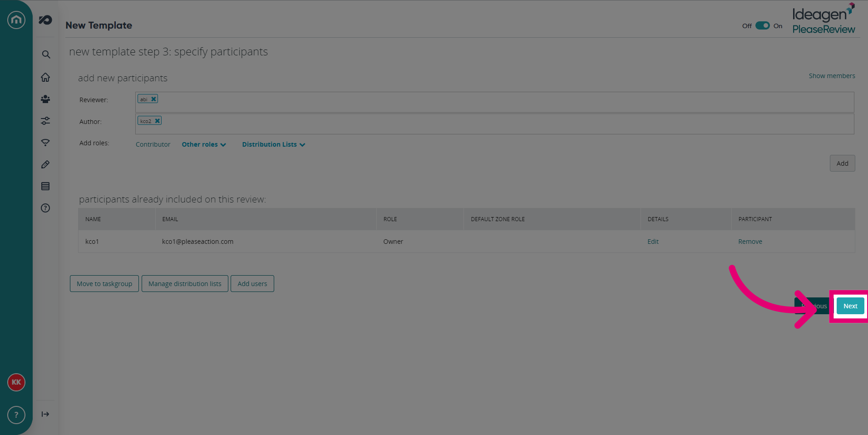Open the users group icon in sidebar
868x435 pixels.
(45, 99)
